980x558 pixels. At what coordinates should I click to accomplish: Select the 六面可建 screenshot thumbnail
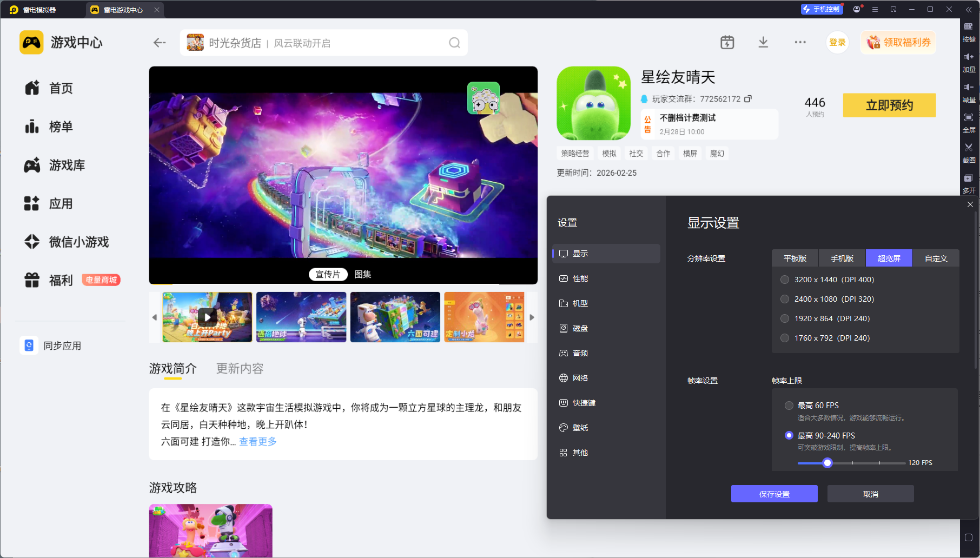(x=395, y=317)
